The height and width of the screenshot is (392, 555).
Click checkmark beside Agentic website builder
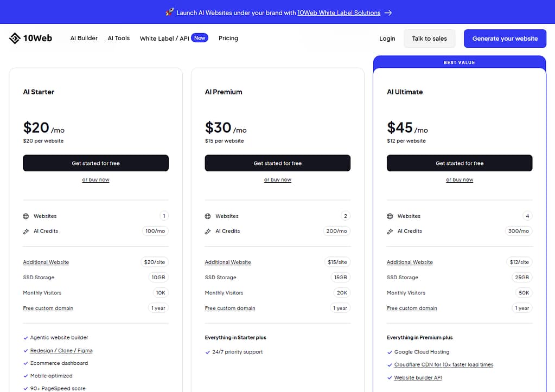(25, 338)
